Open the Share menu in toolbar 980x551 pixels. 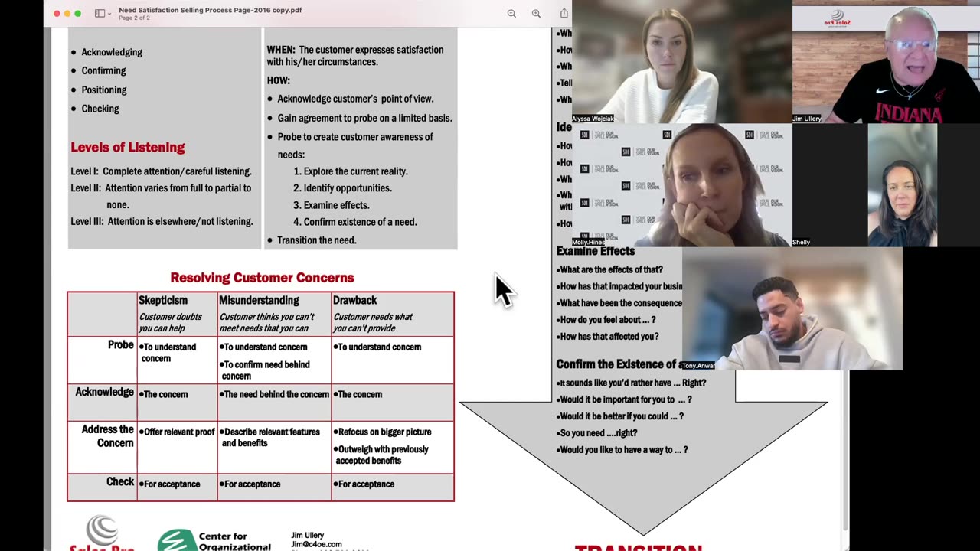pos(564,13)
